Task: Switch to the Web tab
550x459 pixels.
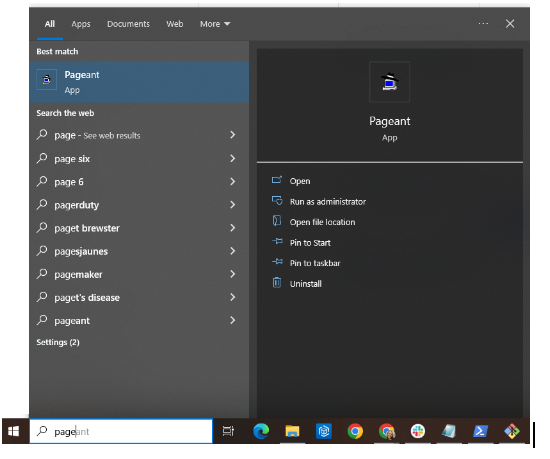Action: pos(175,24)
